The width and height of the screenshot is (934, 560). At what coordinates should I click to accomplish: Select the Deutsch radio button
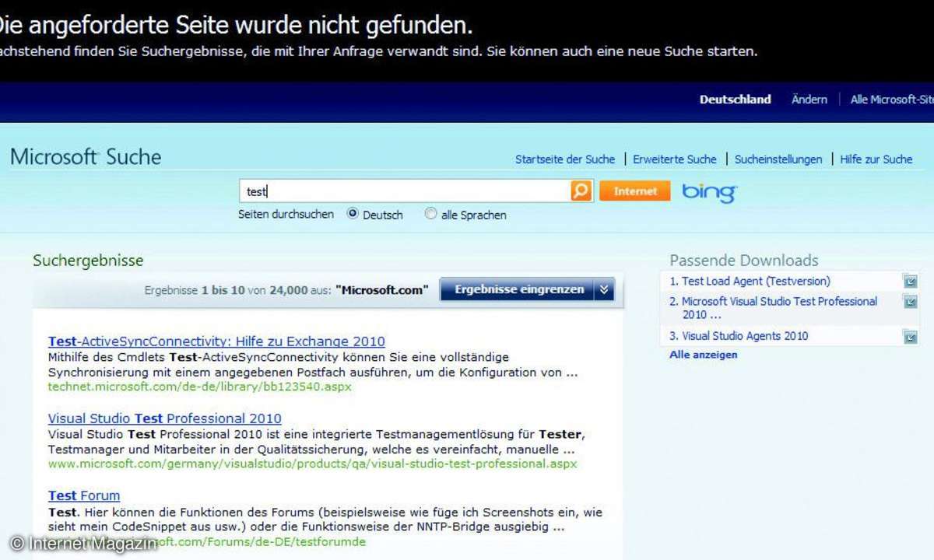353,213
